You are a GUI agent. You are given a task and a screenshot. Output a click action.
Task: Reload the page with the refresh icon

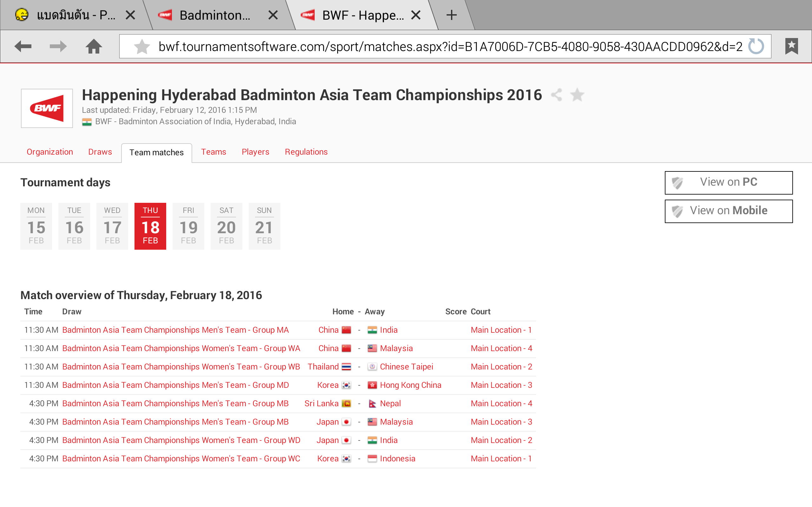coord(756,46)
